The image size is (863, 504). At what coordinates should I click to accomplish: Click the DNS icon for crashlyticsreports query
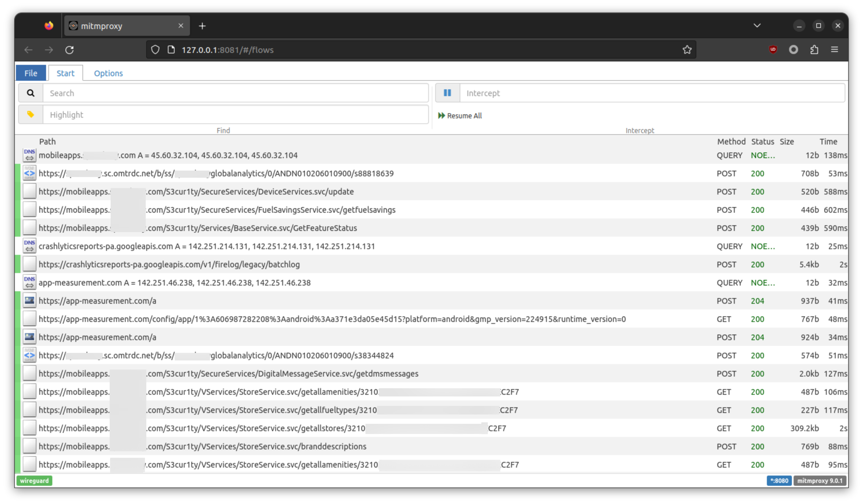tap(30, 246)
